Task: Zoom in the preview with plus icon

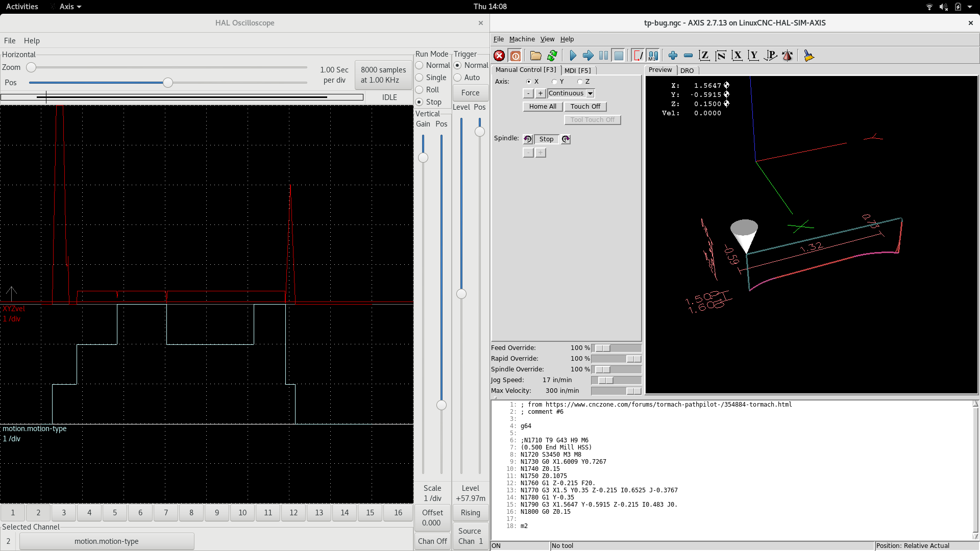Action: [x=673, y=56]
